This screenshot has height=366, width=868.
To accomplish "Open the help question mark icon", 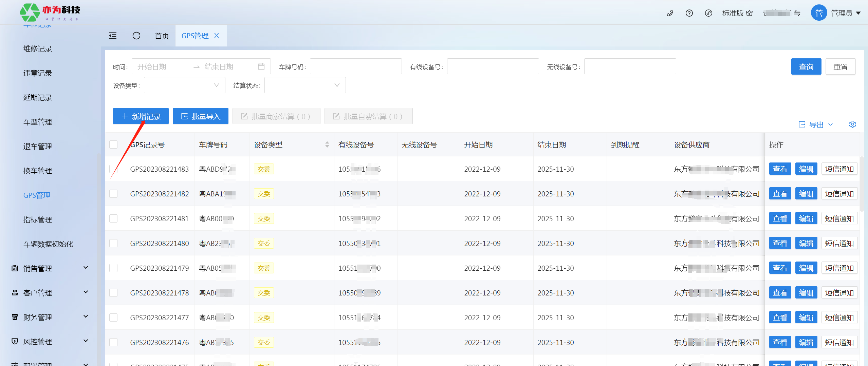I will point(689,13).
